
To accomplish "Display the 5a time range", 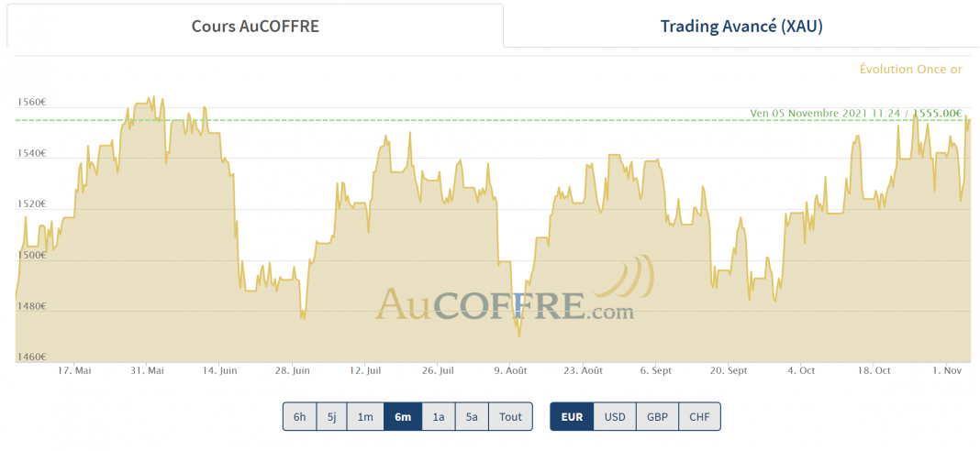I will 471,416.
